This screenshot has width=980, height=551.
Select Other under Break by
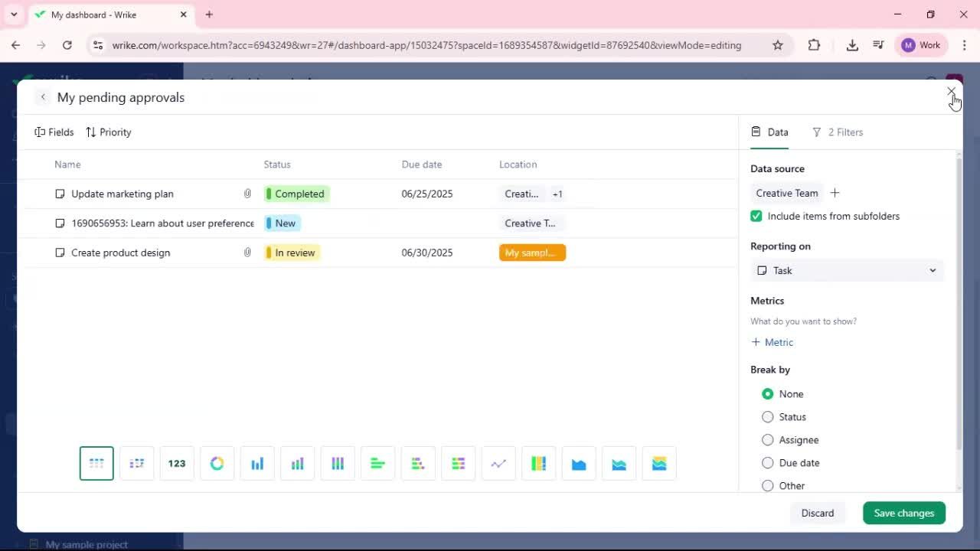tap(768, 486)
